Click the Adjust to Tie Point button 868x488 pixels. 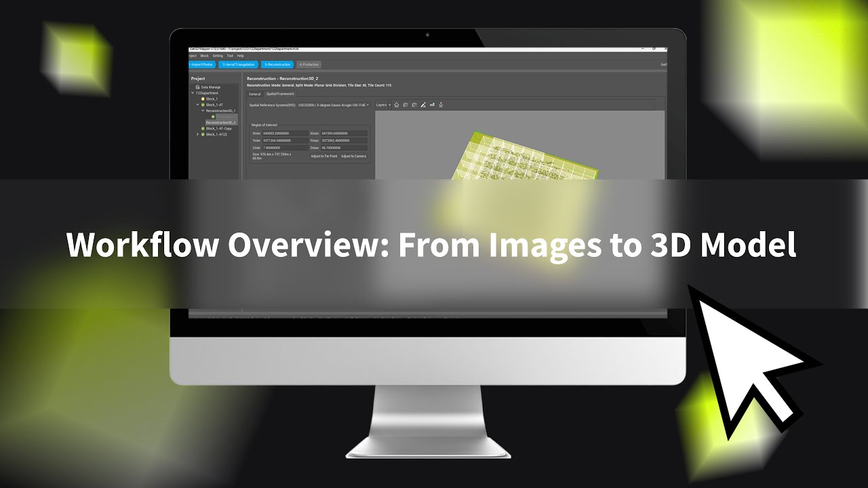pos(324,156)
